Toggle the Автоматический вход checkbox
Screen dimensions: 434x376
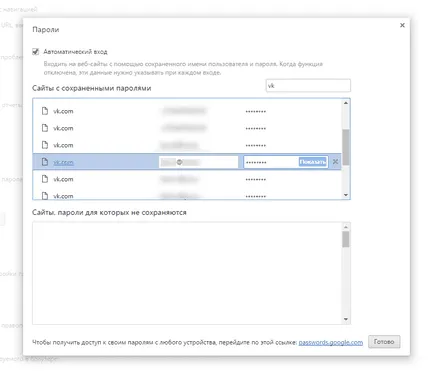(x=36, y=52)
